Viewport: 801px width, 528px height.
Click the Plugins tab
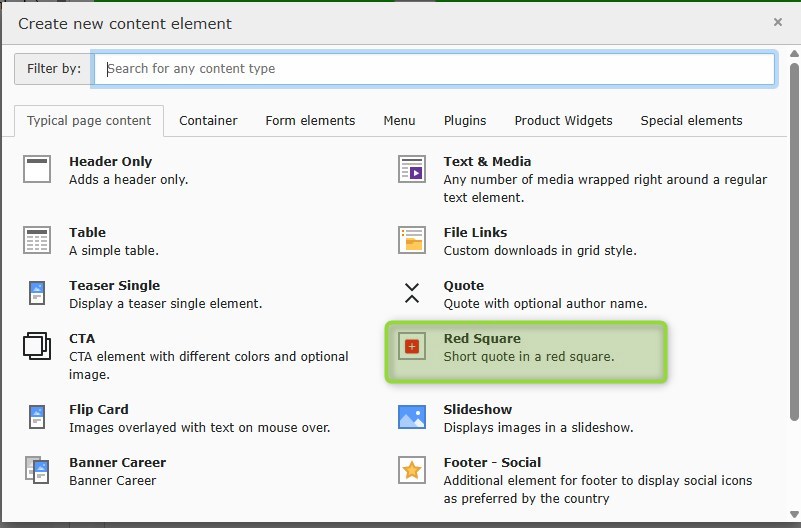point(465,120)
